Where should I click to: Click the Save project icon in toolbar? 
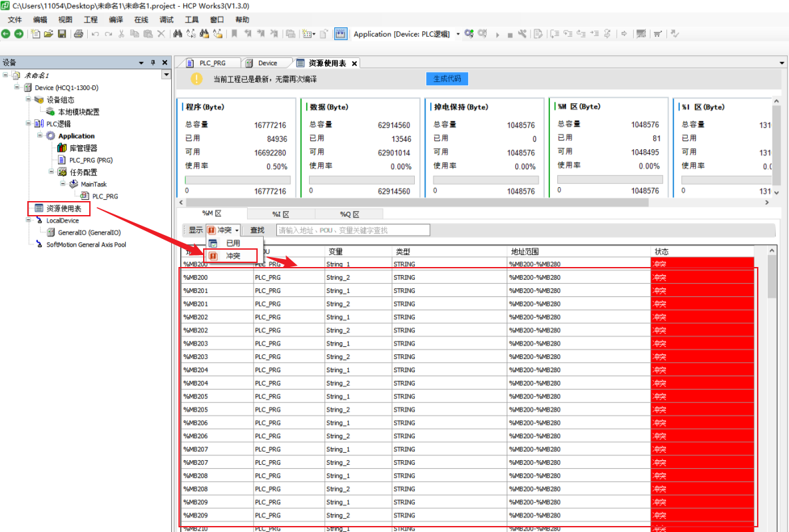point(62,34)
